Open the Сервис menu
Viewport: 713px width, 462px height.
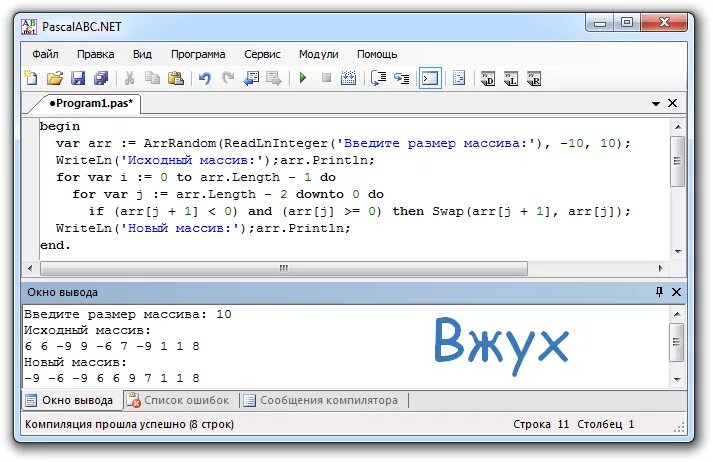(x=262, y=54)
